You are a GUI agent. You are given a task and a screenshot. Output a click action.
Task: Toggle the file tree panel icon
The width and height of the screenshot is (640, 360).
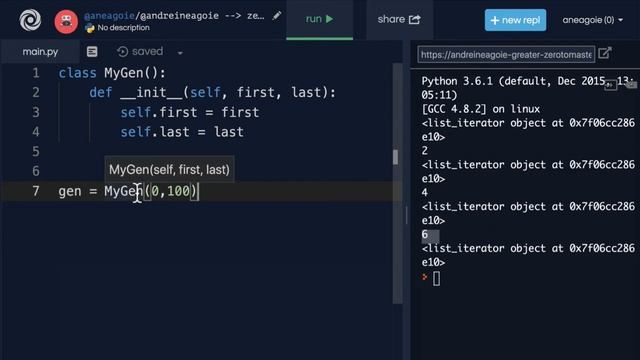point(92,51)
